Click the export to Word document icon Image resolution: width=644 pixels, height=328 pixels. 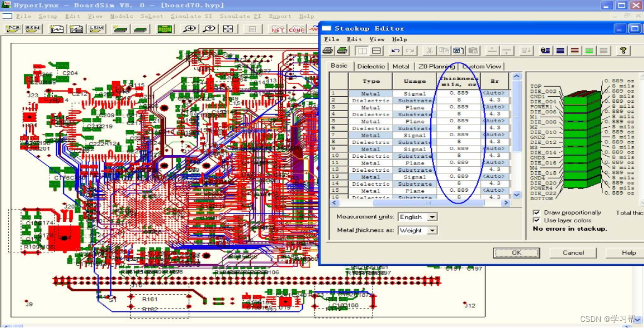coord(459,51)
